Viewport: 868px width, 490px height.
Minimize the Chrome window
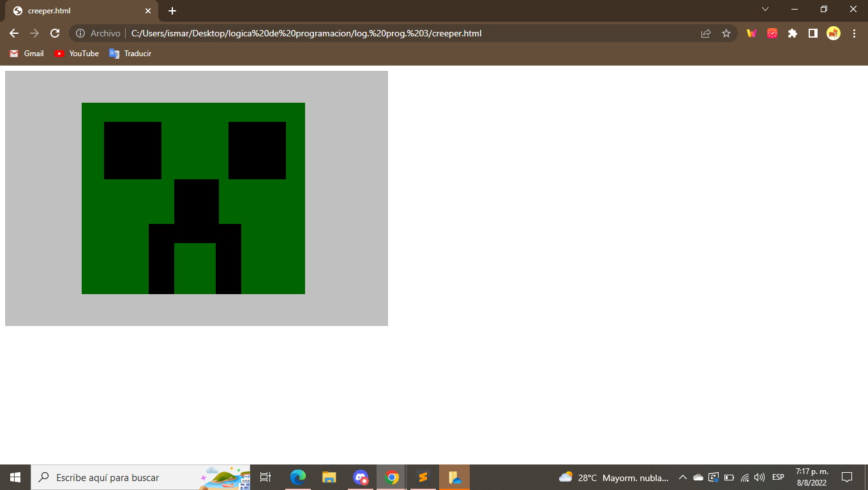click(x=795, y=9)
